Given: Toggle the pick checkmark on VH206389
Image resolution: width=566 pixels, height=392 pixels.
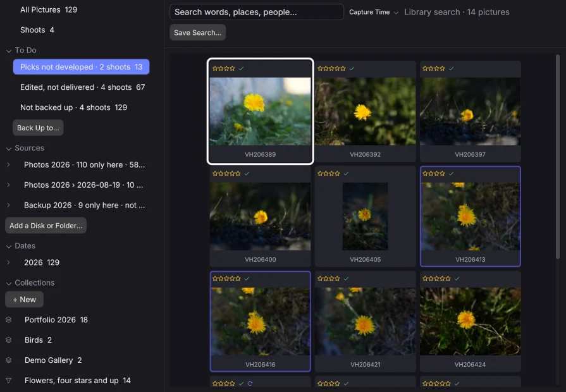Looking at the screenshot, I should (241, 68).
